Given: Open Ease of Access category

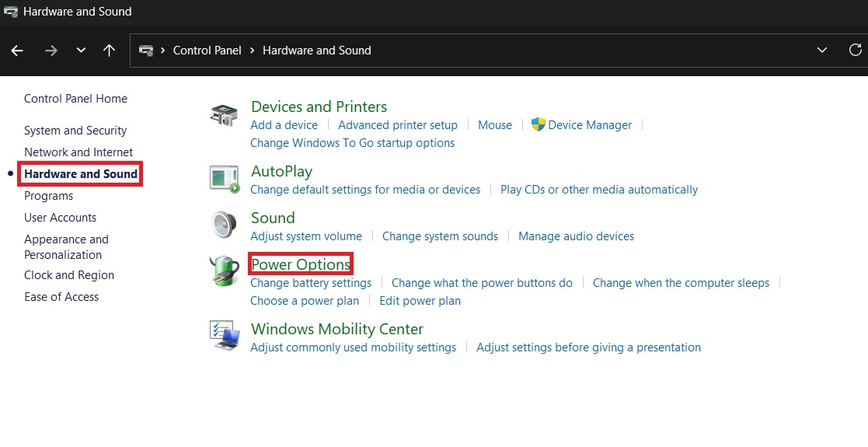Looking at the screenshot, I should [x=61, y=297].
